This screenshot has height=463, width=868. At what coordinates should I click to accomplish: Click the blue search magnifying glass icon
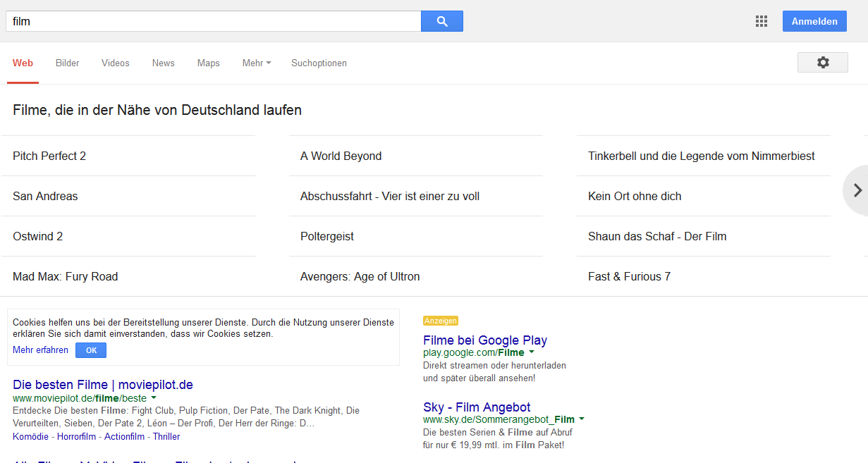point(441,21)
